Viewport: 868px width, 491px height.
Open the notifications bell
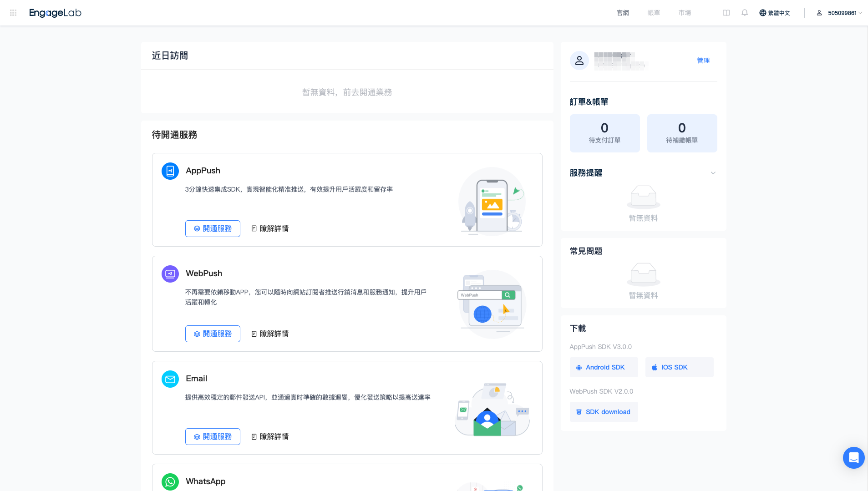coord(745,13)
